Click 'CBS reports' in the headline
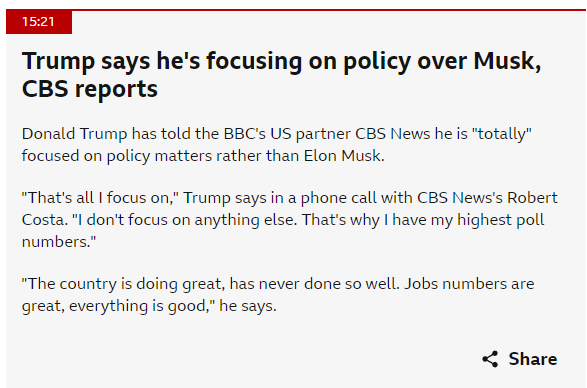The width and height of the screenshot is (587, 388). (x=90, y=89)
